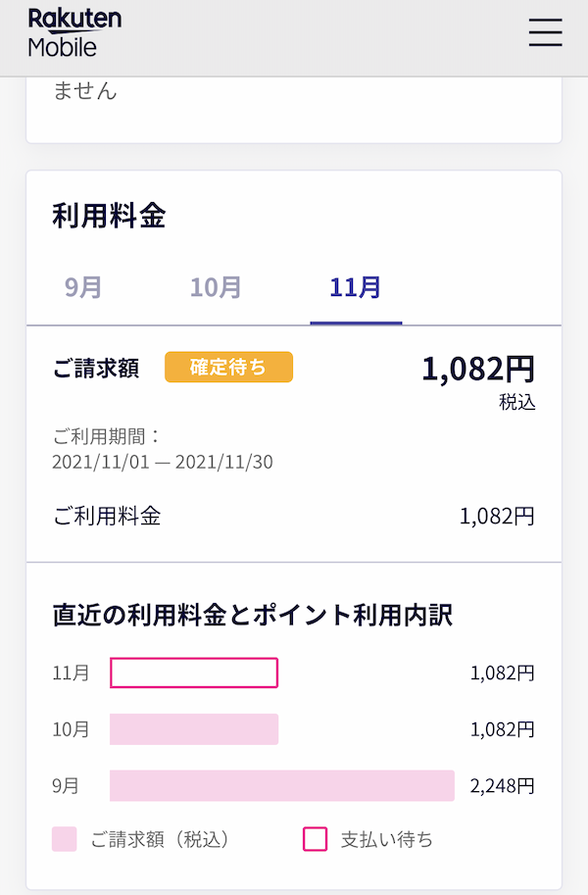The height and width of the screenshot is (895, 588).
Task: Click the Rakuten Mobile logo
Action: (x=74, y=32)
